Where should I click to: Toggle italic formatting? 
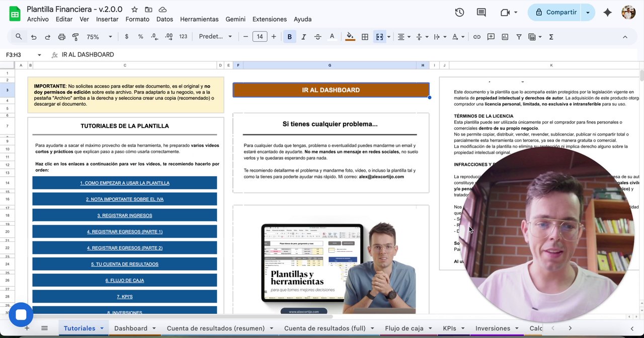[x=303, y=37]
